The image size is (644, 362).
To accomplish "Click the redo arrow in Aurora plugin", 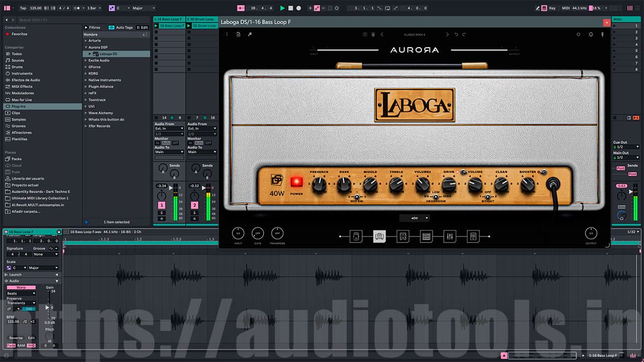I will pos(464,34).
